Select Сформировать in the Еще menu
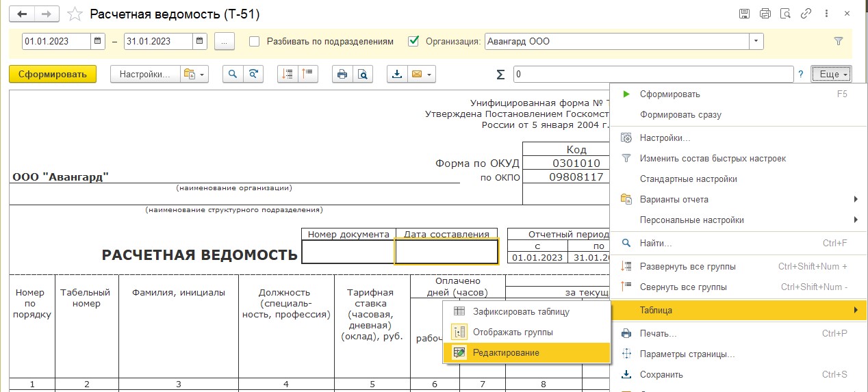 [x=739, y=94]
